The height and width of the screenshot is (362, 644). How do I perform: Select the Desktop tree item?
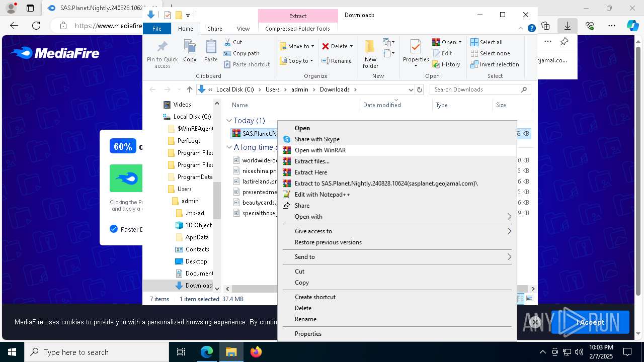[x=196, y=261]
